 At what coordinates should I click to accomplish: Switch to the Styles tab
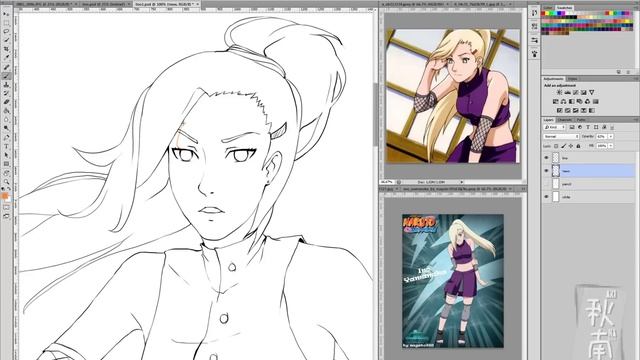pos(573,79)
